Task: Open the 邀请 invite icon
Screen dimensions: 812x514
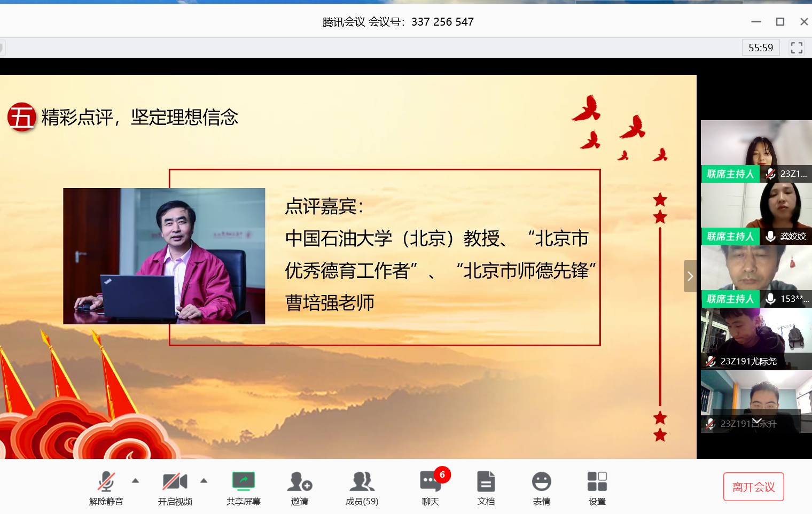Action: pos(299,487)
